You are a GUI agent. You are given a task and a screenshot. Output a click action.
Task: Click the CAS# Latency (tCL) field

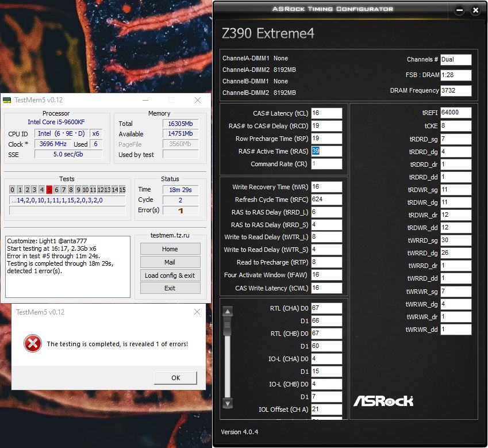[326, 113]
